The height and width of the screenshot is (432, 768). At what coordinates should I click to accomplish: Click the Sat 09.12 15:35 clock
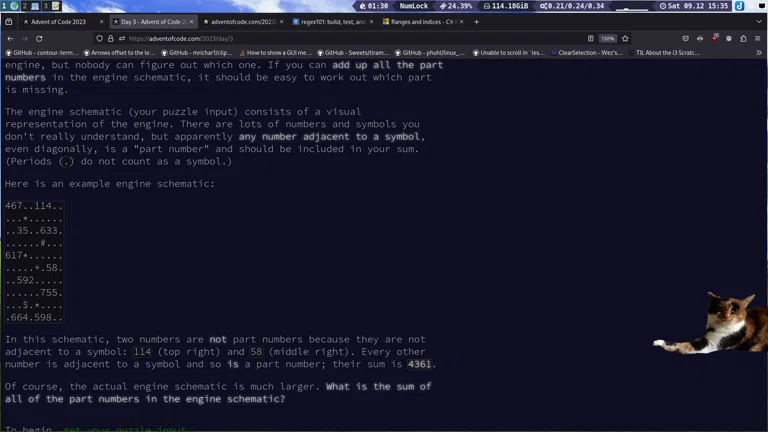point(694,6)
